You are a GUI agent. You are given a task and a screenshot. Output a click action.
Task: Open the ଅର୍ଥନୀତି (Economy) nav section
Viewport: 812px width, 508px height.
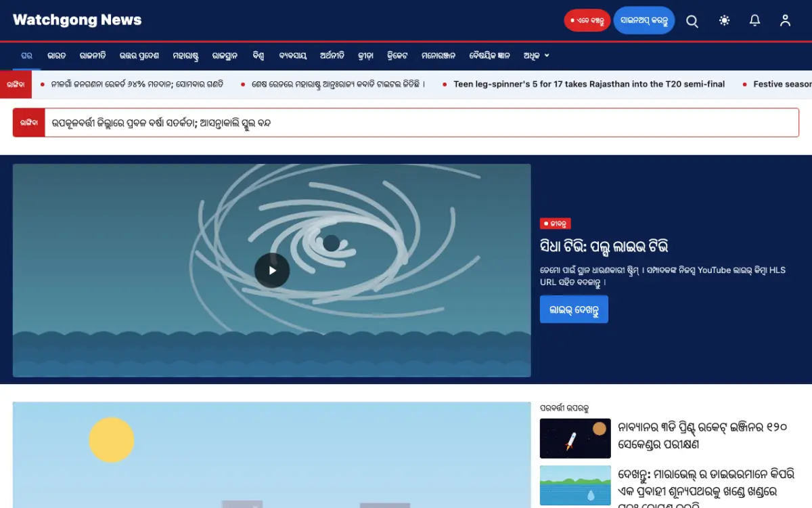pyautogui.click(x=332, y=56)
